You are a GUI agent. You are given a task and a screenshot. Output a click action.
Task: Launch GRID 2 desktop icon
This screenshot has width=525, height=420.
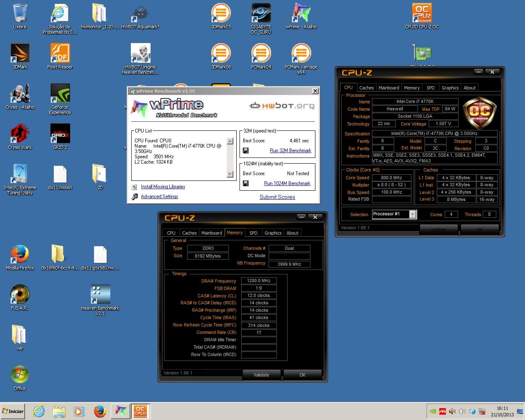[x=60, y=137]
